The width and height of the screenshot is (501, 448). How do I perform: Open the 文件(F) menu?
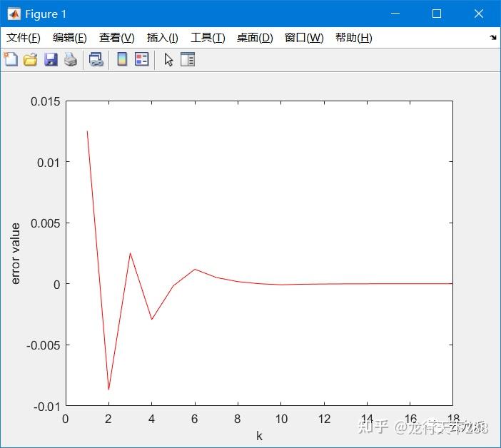click(x=24, y=38)
